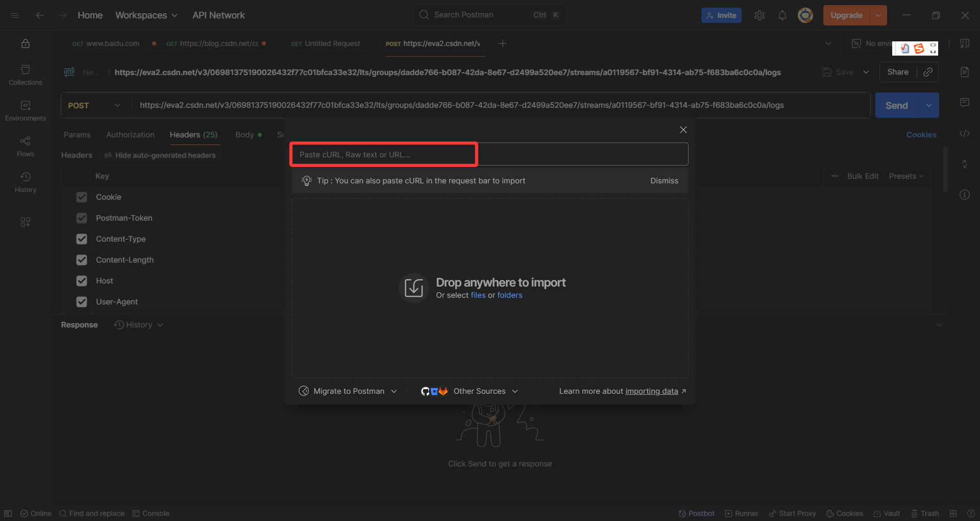
Task: Switch to the blog.csdn.net request tab
Action: 213,43
